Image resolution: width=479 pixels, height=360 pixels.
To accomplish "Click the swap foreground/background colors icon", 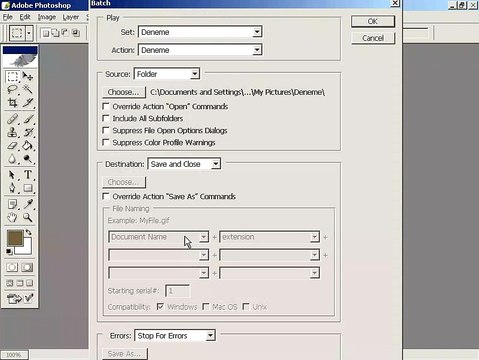I will coord(29,232).
